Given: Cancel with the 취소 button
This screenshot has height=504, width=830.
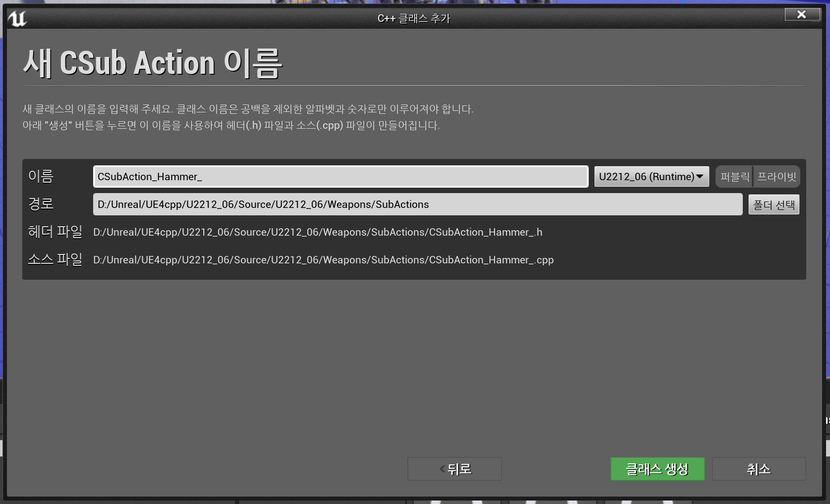Looking at the screenshot, I should click(x=759, y=469).
